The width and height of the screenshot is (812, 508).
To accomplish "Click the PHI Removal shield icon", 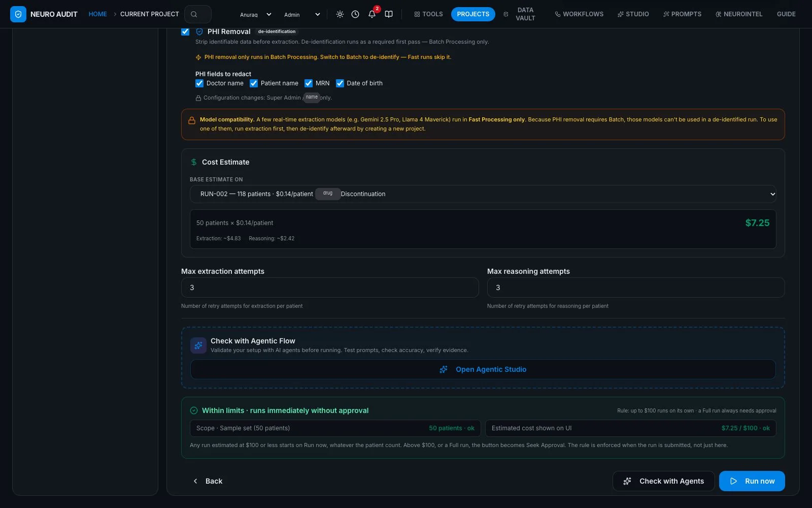I will [199, 31].
